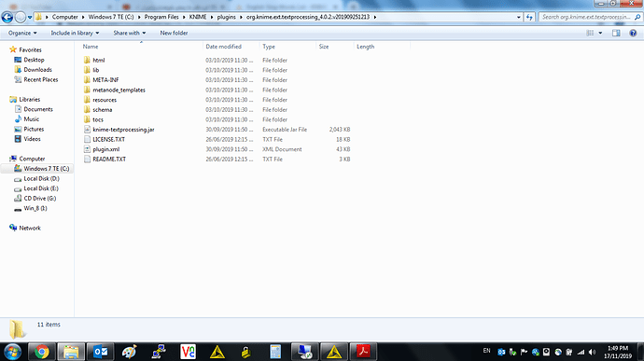Expand the arrow after KNIME breadcrumb
644x361 pixels.
(x=212, y=17)
